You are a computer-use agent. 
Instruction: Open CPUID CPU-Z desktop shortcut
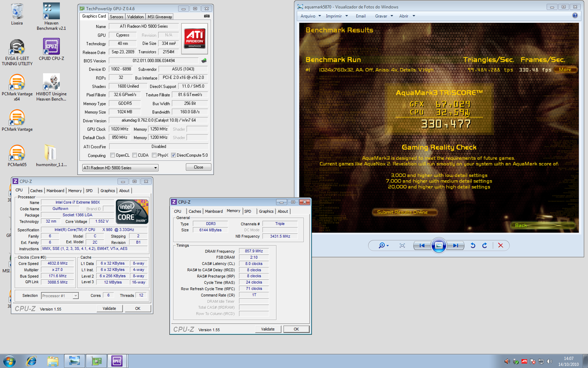(x=51, y=50)
